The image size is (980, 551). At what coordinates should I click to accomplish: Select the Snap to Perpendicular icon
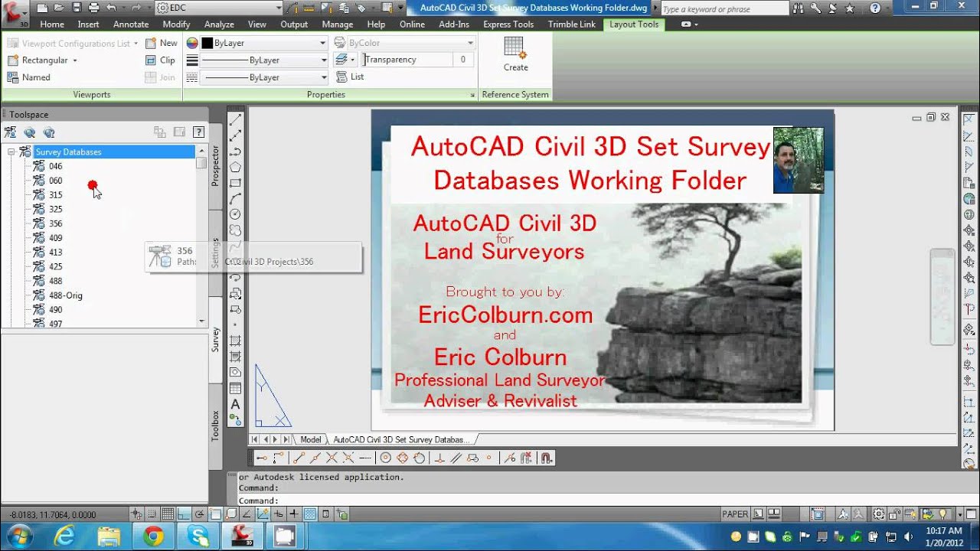click(x=439, y=458)
